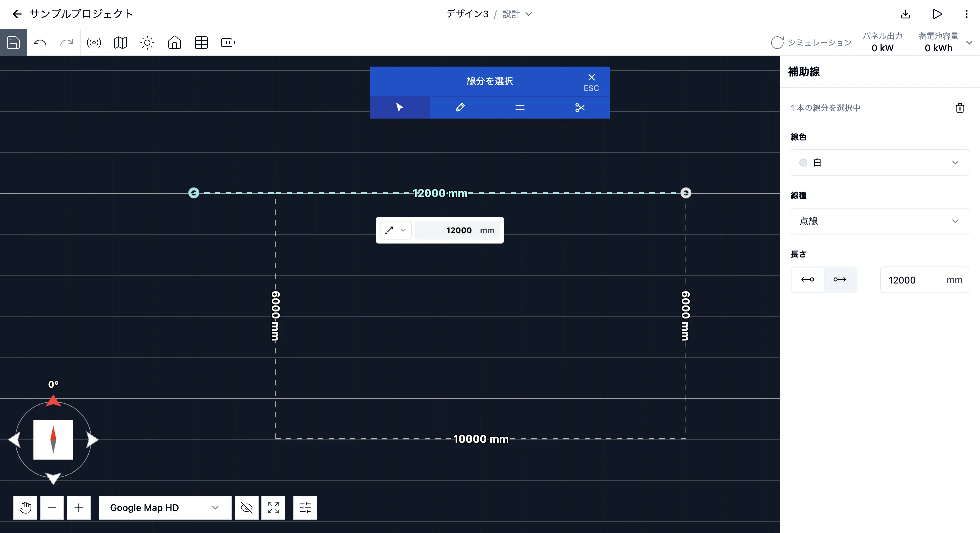The width and height of the screenshot is (980, 533).
Task: Click the broadcast signal icon in toolbar
Action: (x=94, y=43)
